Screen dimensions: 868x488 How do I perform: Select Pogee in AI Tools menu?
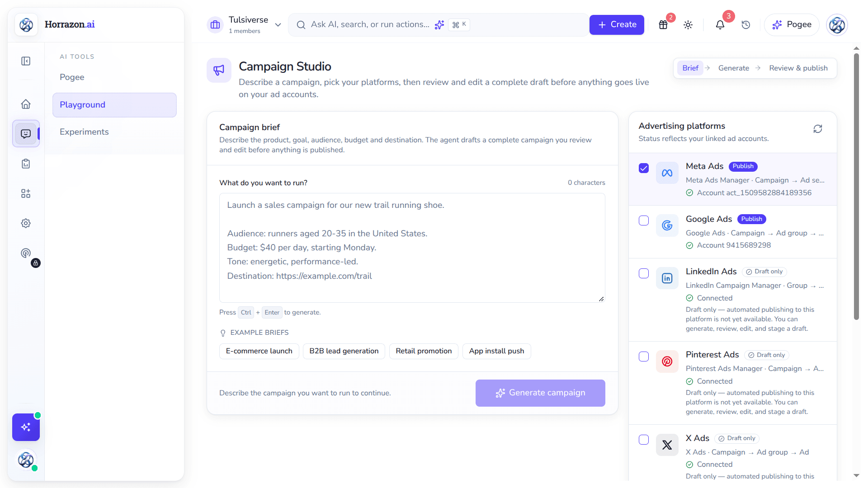(114, 77)
